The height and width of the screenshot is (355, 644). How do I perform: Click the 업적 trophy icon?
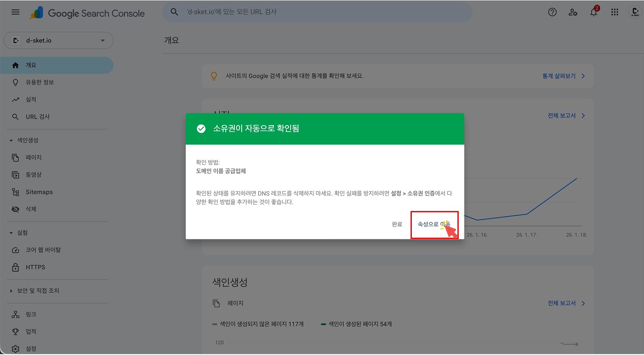[15, 331]
